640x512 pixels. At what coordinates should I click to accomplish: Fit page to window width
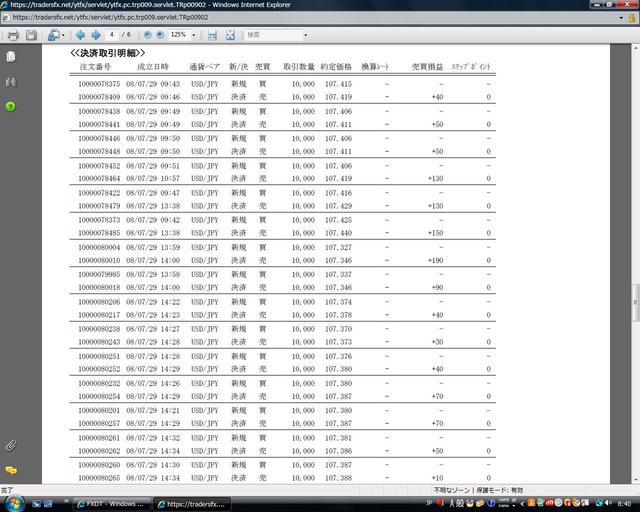pos(212,35)
